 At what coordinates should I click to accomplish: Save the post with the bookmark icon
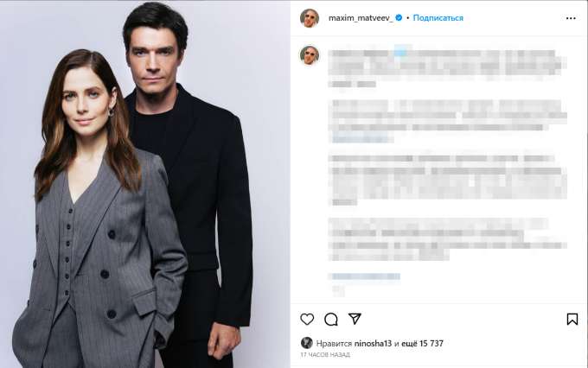click(x=572, y=320)
